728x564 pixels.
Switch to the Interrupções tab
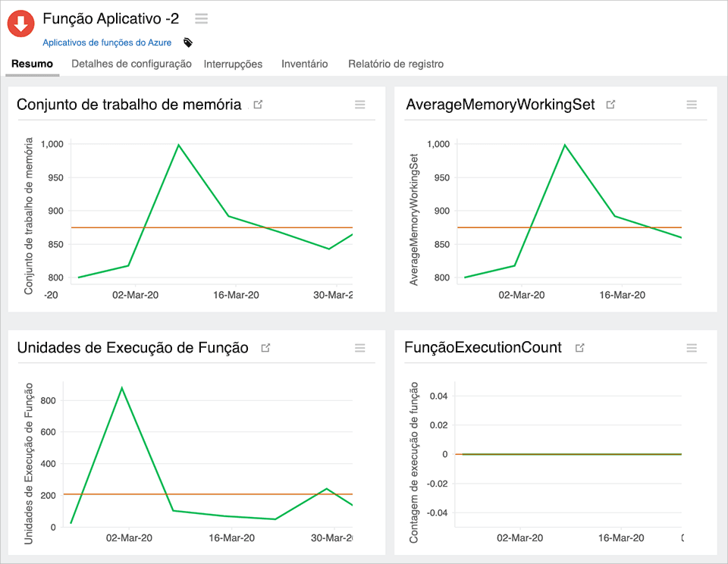click(x=232, y=64)
